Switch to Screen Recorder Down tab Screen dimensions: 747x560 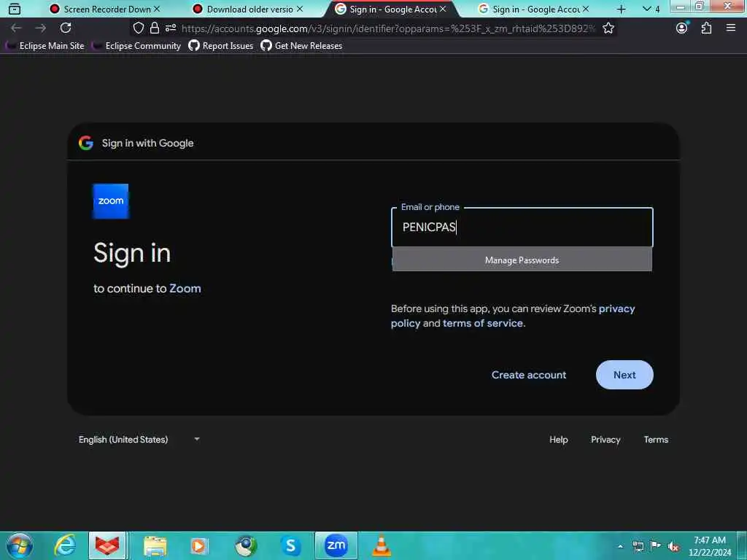point(107,9)
